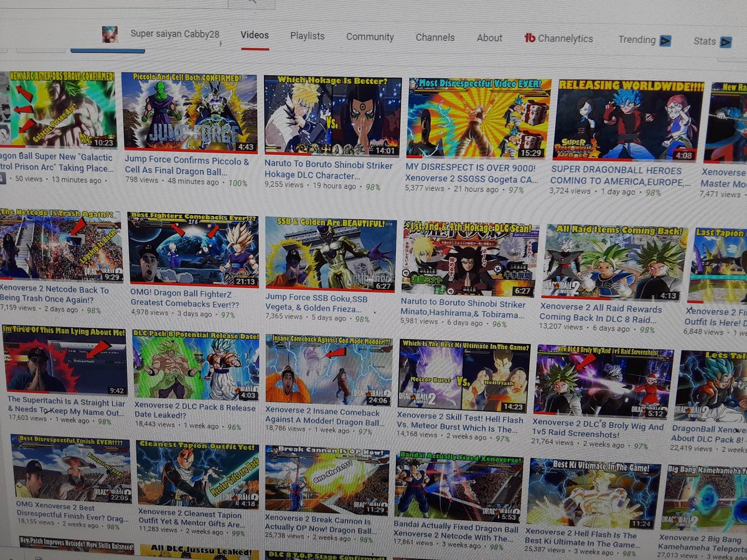Open 'All Raid Items Coming Back' thumbnail
This screenshot has width=747, height=560.
[x=615, y=262]
